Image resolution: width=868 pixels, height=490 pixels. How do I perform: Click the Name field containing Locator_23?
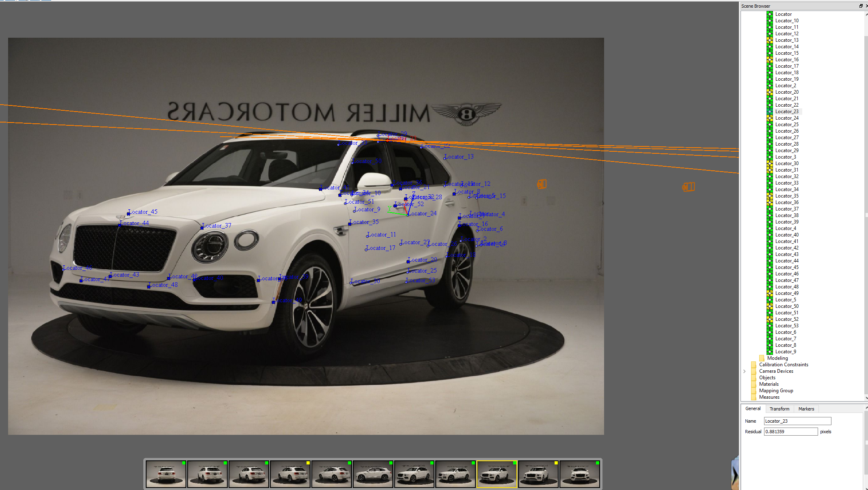pyautogui.click(x=797, y=421)
